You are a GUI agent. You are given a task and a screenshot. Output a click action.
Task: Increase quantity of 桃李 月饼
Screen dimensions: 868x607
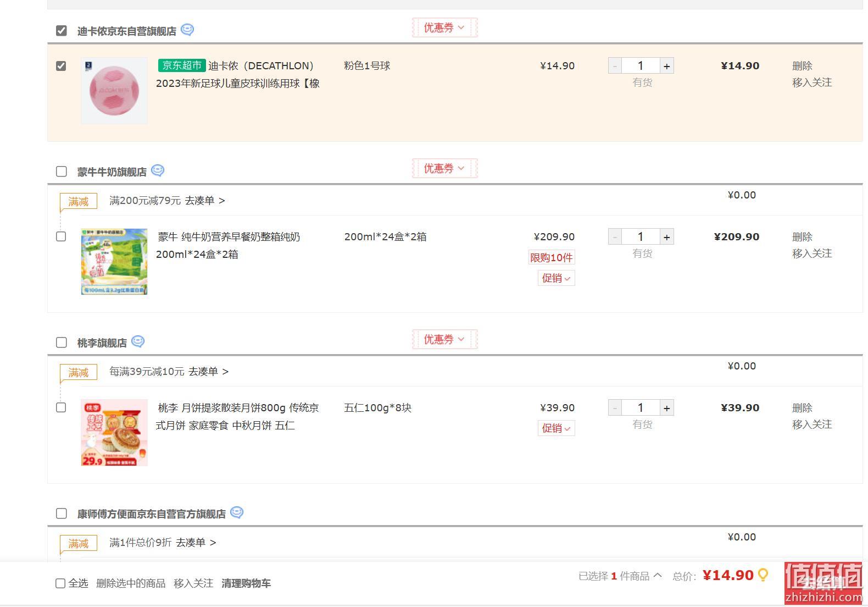666,408
